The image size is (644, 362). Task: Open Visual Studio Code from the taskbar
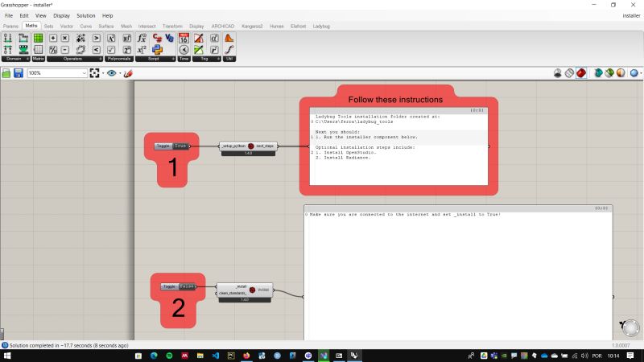tap(216, 356)
